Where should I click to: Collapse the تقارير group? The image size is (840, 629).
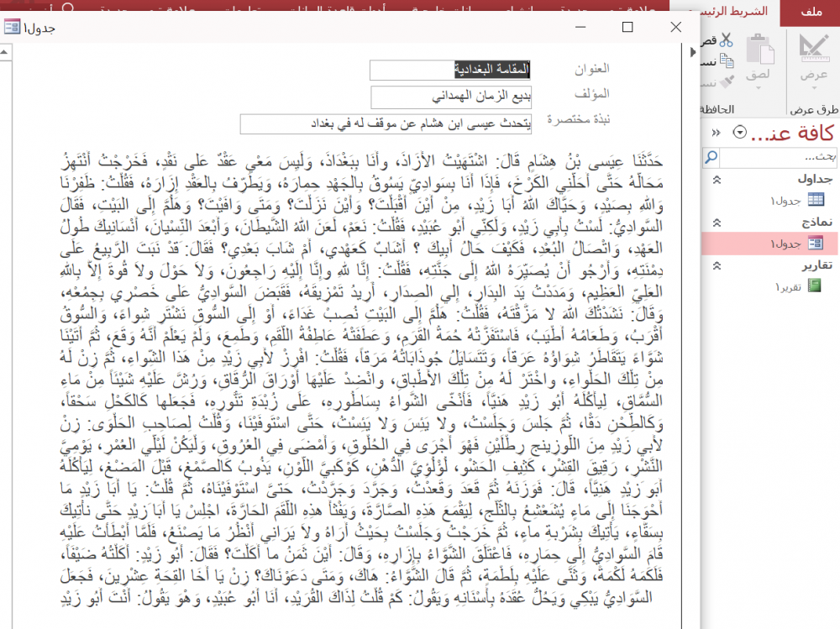717,265
